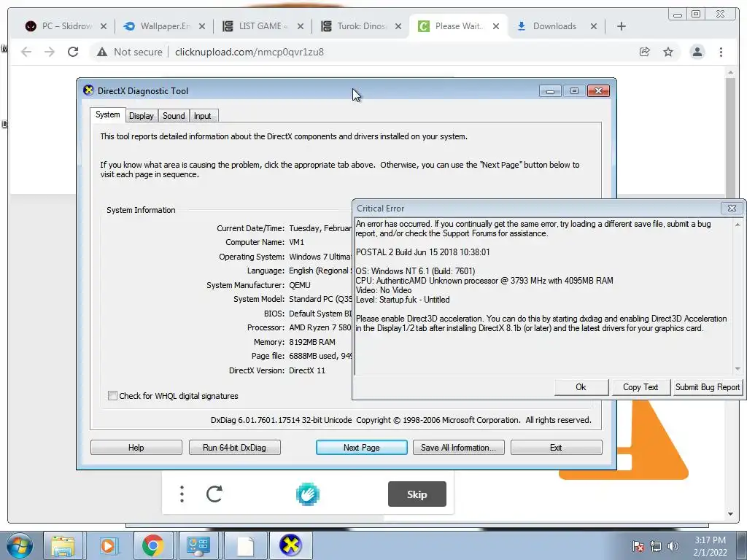Open Windows Start menu

pyautogui.click(x=20, y=545)
